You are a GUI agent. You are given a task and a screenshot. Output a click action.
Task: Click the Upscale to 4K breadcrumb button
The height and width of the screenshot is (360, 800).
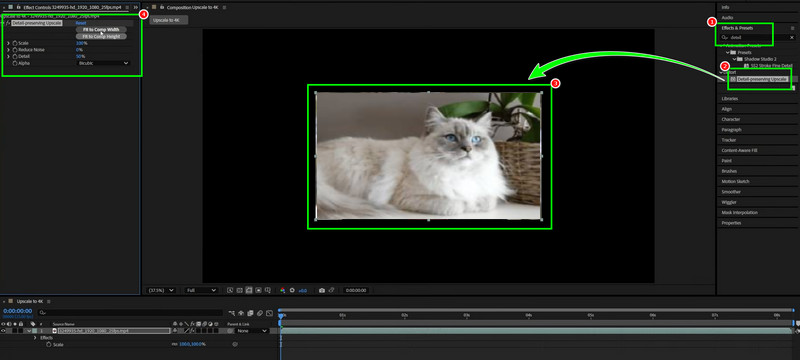click(x=168, y=20)
